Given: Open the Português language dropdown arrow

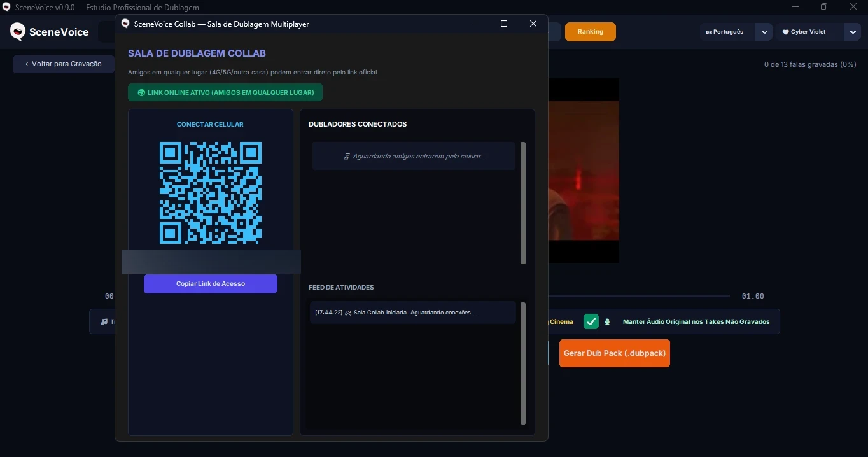Looking at the screenshot, I should coord(764,32).
